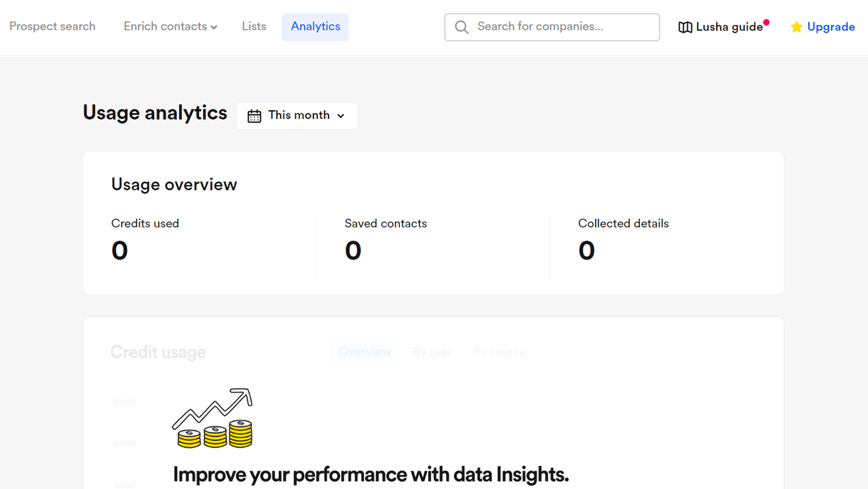Click the Lusha guide book icon
Screen dimensions: 868x489
coord(685,27)
